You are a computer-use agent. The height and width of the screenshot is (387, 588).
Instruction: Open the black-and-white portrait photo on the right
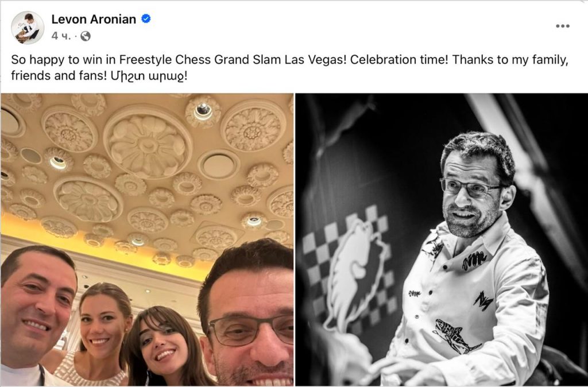(x=442, y=239)
